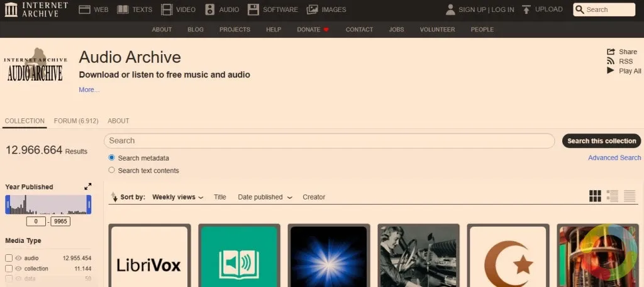Image resolution: width=644 pixels, height=287 pixels.
Task: Click the Share icon
Action: tap(611, 52)
